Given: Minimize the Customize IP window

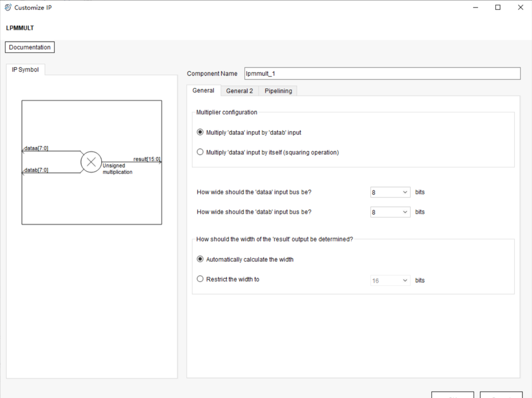Looking at the screenshot, I should [475, 7].
